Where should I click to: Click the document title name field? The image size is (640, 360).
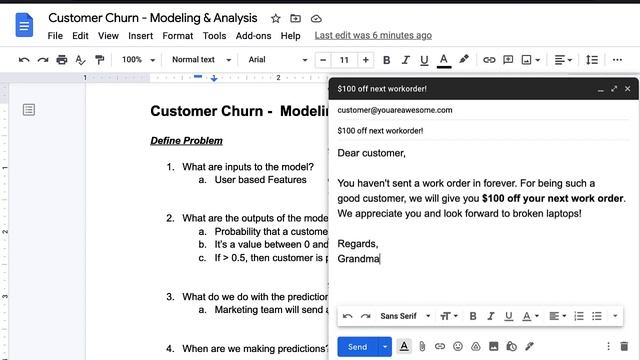pos(153,18)
